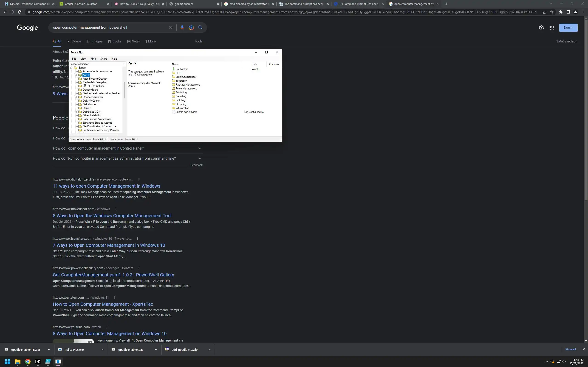Open the User or Computer dropdown
This screenshot has width=588, height=367.
pyautogui.click(x=124, y=64)
